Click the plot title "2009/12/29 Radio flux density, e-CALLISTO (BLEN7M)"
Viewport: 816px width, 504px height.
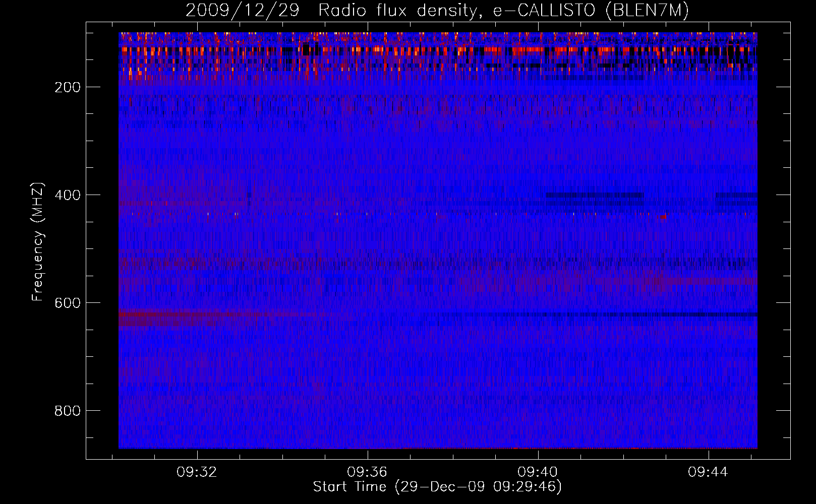(437, 10)
